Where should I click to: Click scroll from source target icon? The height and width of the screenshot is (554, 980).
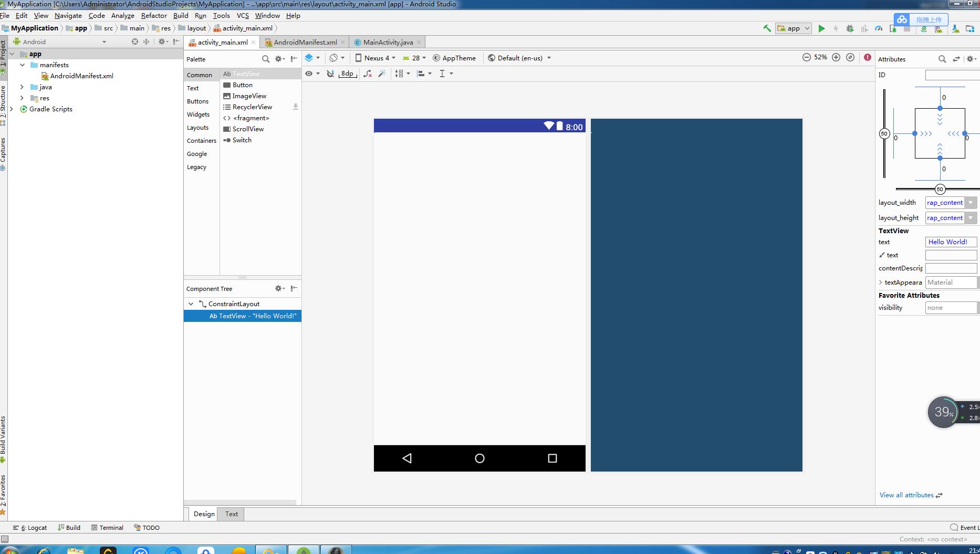pyautogui.click(x=135, y=41)
